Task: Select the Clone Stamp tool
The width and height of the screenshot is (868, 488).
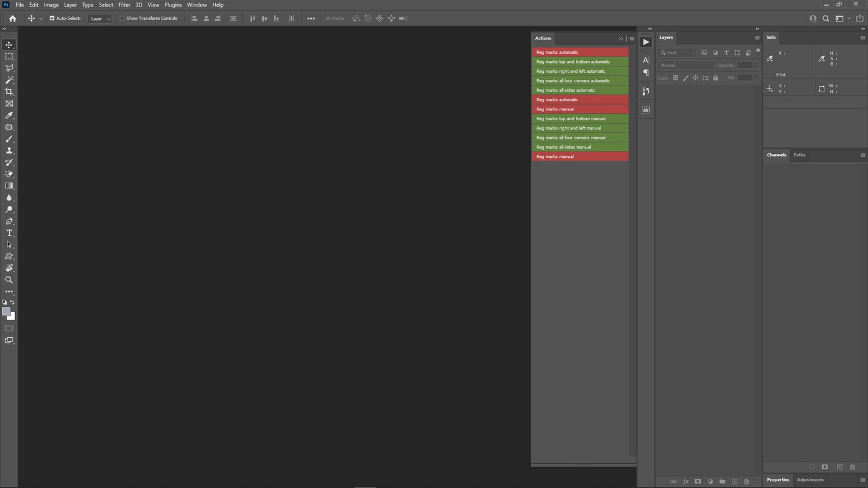Action: tap(9, 150)
